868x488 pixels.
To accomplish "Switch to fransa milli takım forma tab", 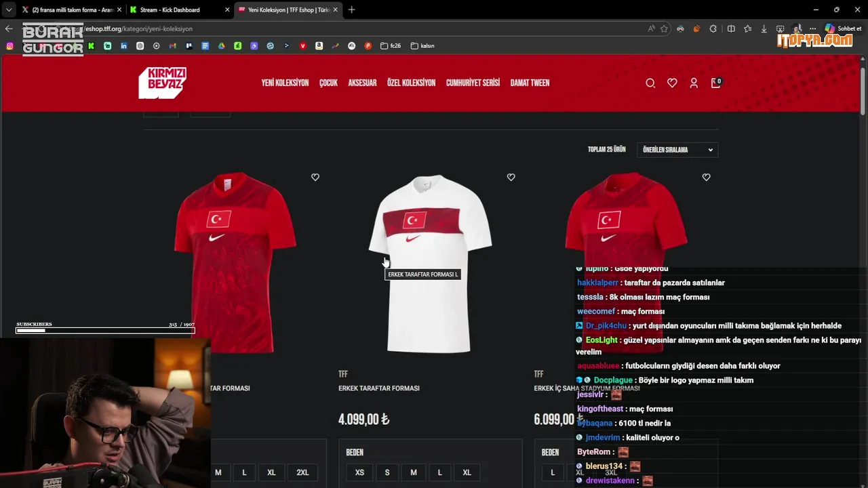I will point(71,10).
